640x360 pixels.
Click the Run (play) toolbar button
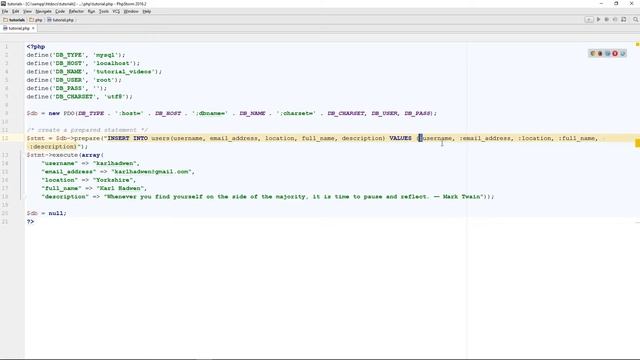(x=598, y=20)
